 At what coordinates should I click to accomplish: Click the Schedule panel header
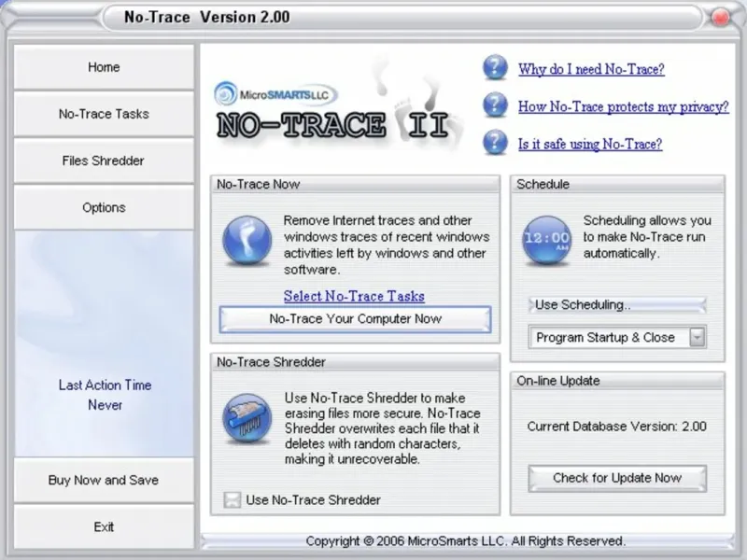coord(617,184)
